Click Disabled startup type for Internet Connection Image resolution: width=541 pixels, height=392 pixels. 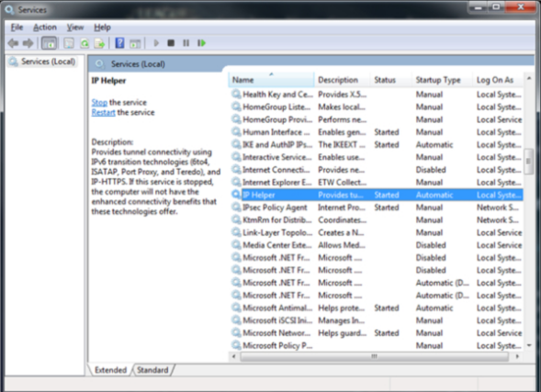pyautogui.click(x=431, y=170)
